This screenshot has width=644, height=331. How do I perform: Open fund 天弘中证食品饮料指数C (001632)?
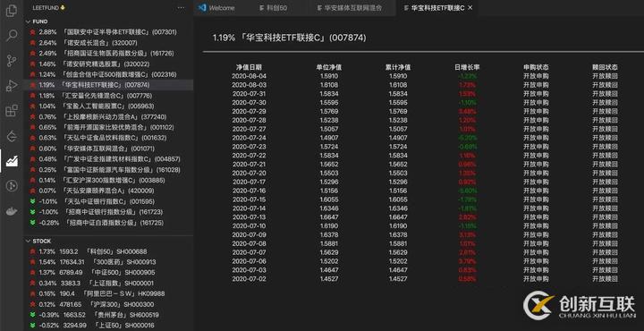tap(109, 138)
